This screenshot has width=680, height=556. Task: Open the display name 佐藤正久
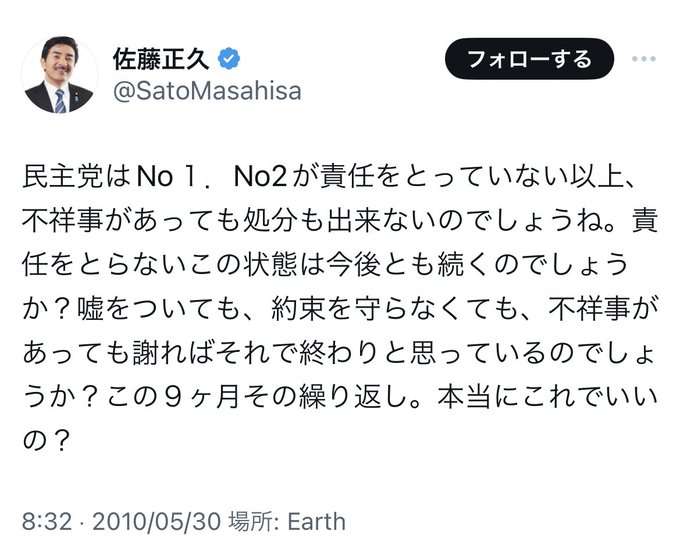[x=161, y=59]
